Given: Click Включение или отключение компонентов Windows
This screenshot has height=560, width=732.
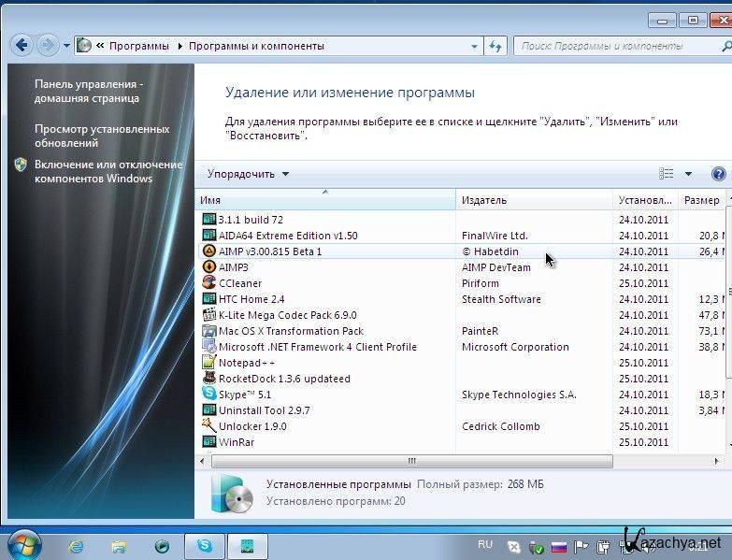Looking at the screenshot, I should (108, 171).
